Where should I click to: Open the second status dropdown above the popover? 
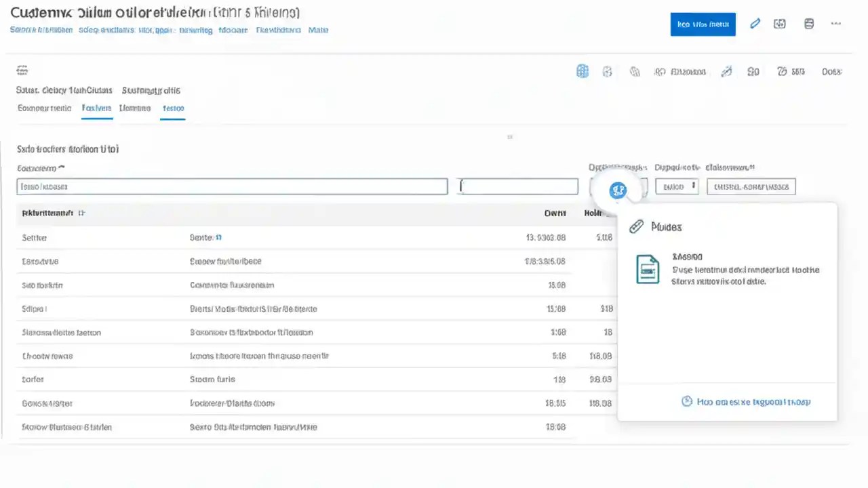coord(676,186)
